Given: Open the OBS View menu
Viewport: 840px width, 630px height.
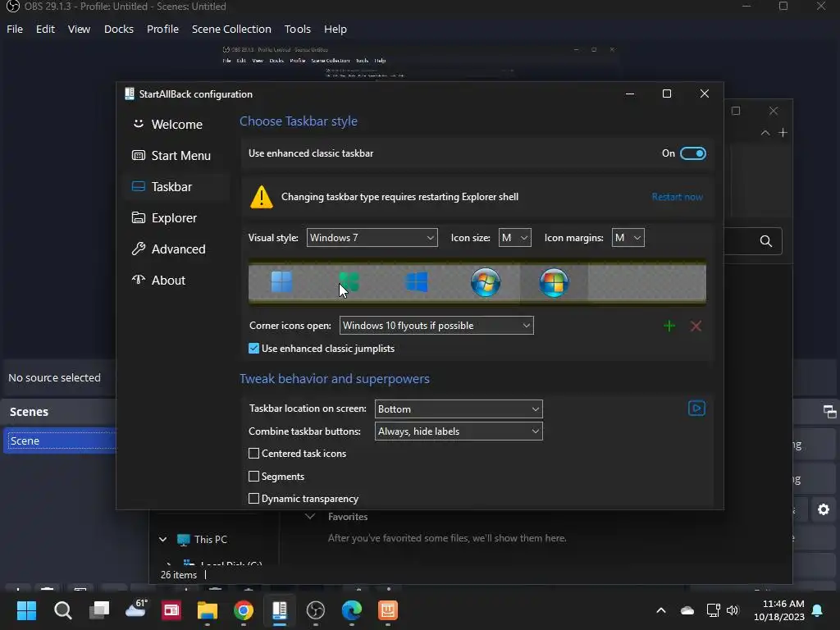Looking at the screenshot, I should tap(79, 29).
